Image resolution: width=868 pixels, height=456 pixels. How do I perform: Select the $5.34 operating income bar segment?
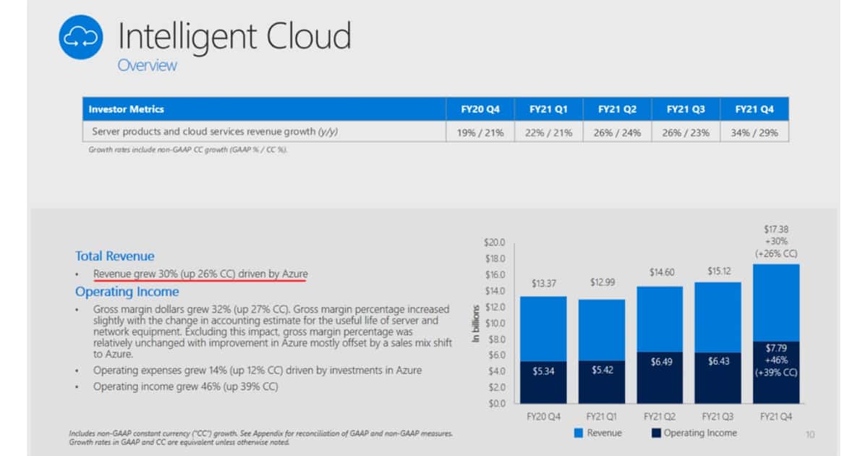coord(543,382)
